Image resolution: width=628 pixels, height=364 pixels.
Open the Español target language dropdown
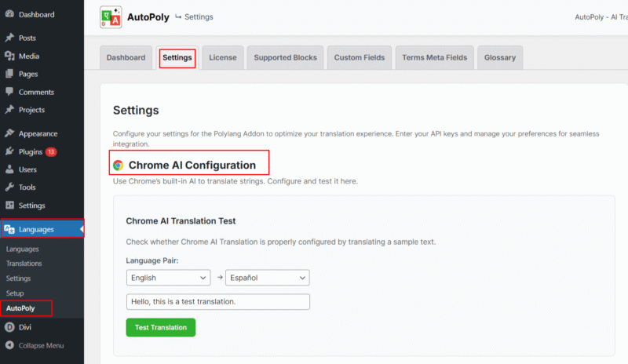click(268, 278)
